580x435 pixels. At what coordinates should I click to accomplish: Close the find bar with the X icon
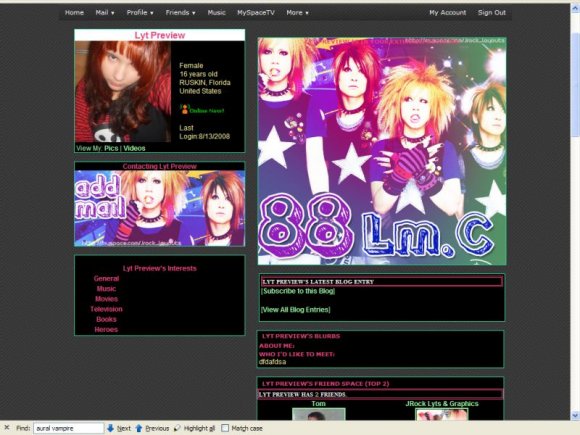pos(7,428)
